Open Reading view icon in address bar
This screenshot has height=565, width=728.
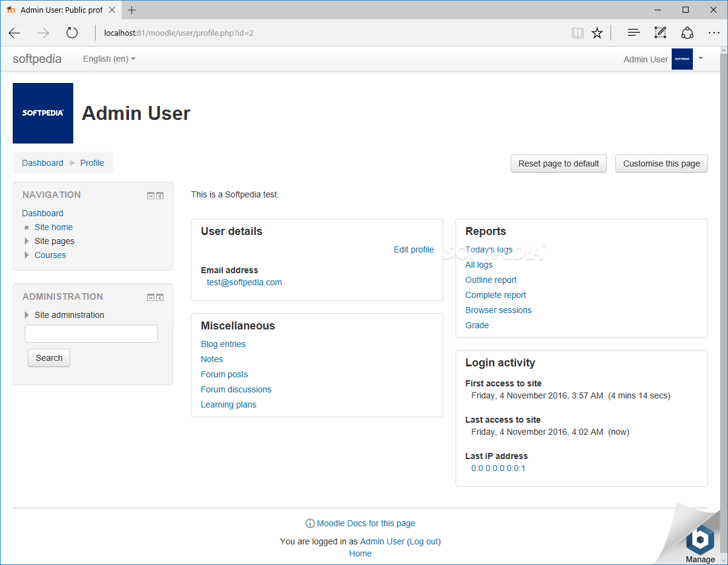point(578,33)
